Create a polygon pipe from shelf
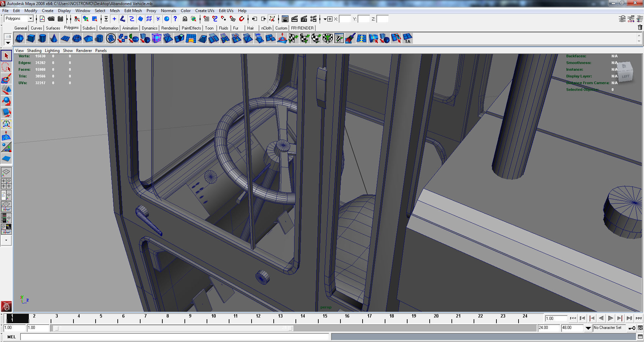Screen dimensions: 644x342 pos(100,39)
